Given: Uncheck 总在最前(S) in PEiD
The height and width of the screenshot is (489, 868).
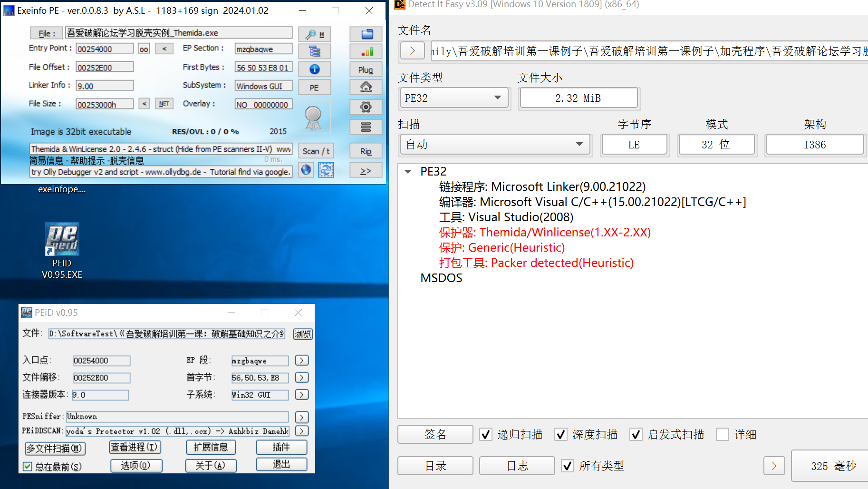Looking at the screenshot, I should [28, 466].
